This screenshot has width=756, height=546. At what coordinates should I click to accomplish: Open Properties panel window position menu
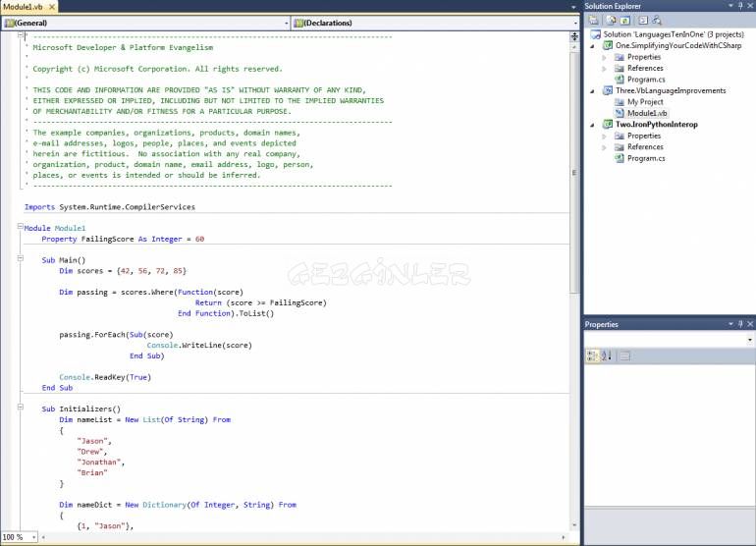[730, 324]
